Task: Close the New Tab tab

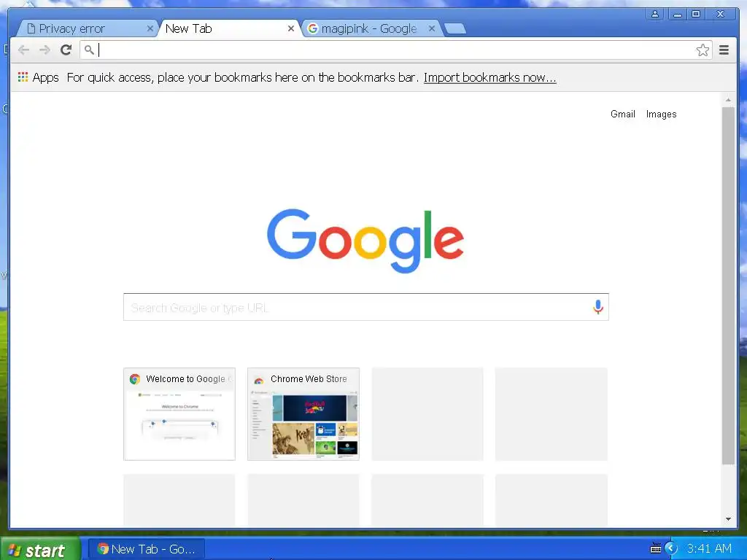Action: click(290, 28)
